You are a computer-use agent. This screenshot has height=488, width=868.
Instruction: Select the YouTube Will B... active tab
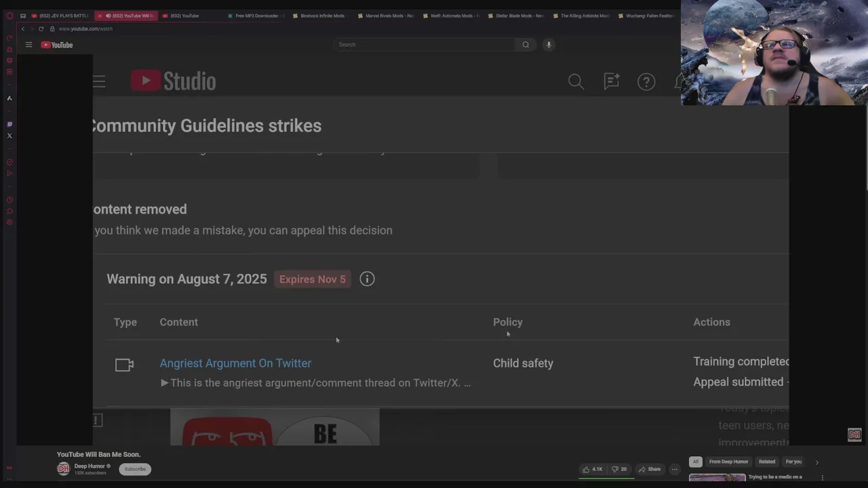click(126, 16)
